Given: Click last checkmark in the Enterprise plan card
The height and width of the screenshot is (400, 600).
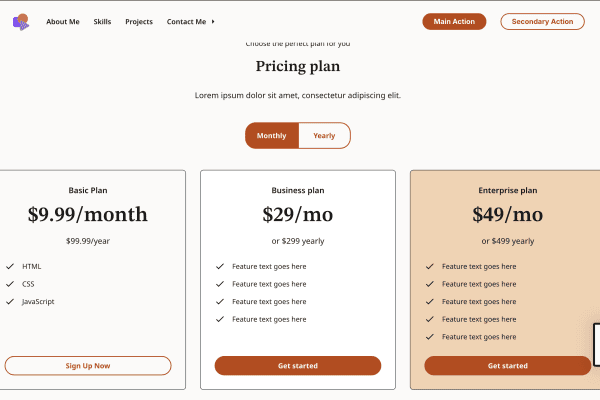Looking at the screenshot, I should click(430, 337).
